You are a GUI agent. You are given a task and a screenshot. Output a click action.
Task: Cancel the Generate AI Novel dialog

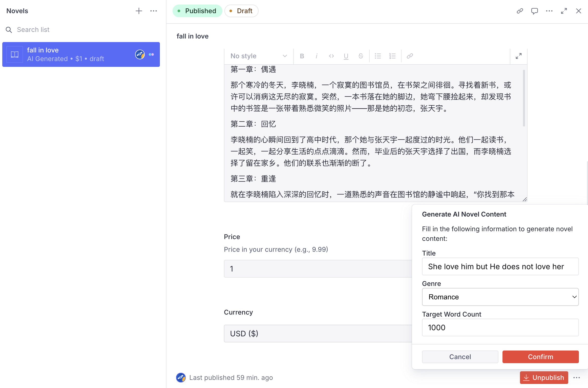(460, 357)
